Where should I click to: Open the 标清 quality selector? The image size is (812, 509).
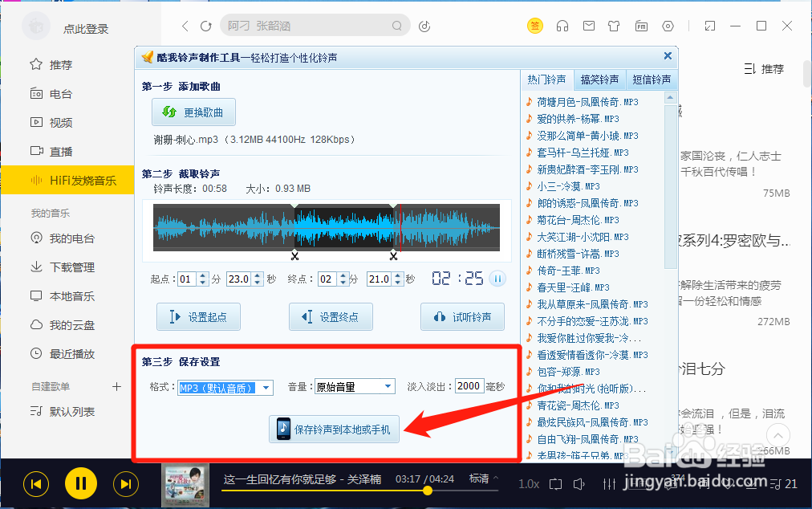pyautogui.click(x=483, y=479)
